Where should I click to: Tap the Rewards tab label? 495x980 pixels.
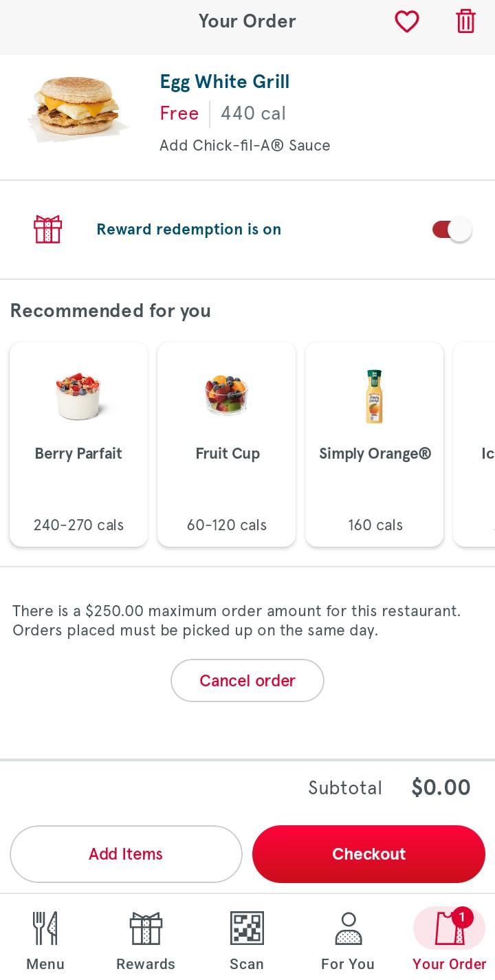click(x=146, y=964)
